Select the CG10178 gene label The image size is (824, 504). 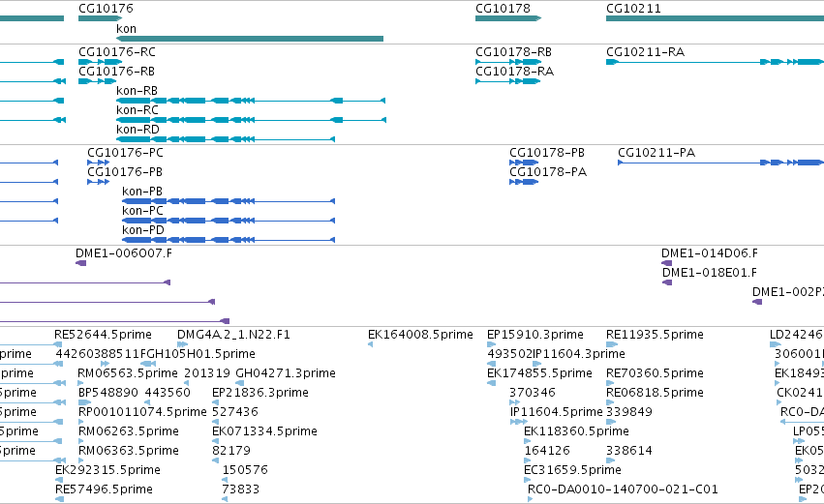coord(503,9)
